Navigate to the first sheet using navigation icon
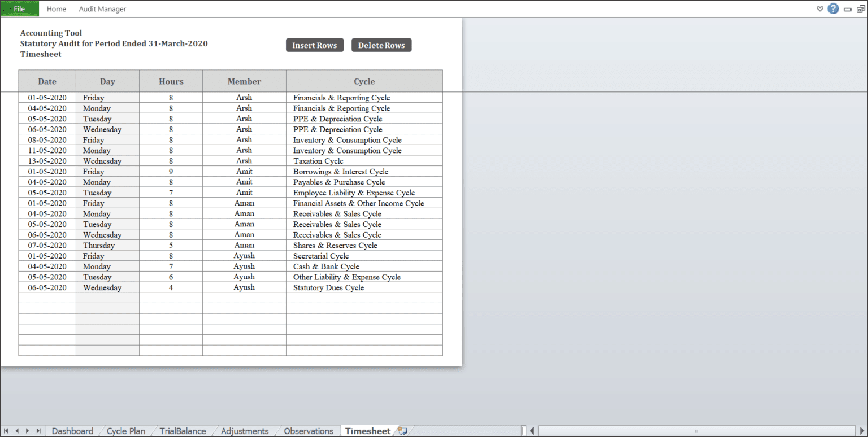Viewport: 868px width, 437px height. pyautogui.click(x=7, y=431)
